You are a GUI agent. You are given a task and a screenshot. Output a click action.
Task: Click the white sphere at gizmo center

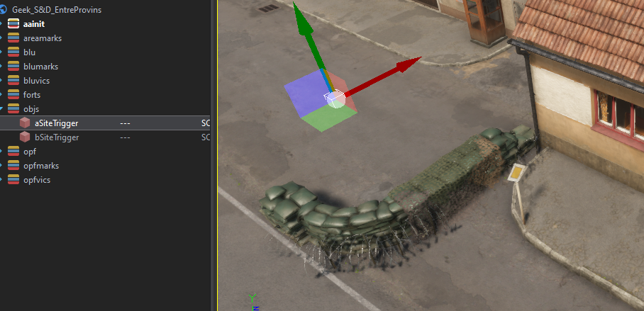click(x=334, y=99)
